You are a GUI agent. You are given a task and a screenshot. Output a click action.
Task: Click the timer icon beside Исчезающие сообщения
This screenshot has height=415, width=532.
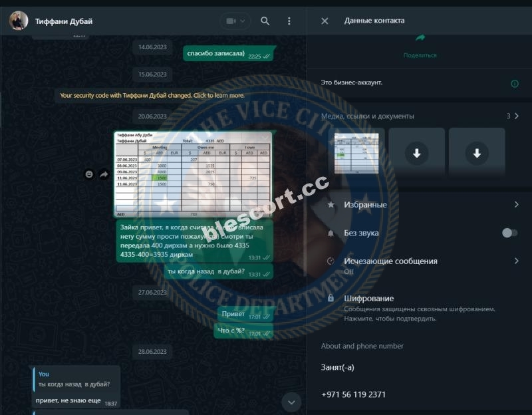(x=331, y=261)
